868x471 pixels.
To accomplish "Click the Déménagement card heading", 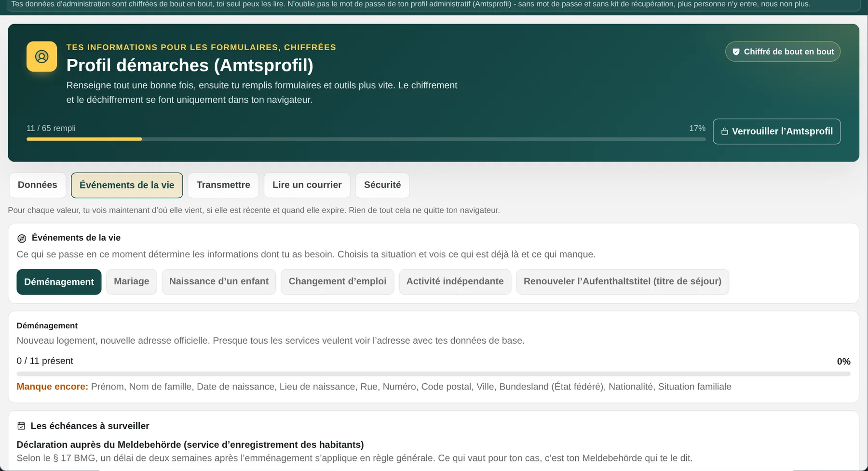I will coord(47,326).
